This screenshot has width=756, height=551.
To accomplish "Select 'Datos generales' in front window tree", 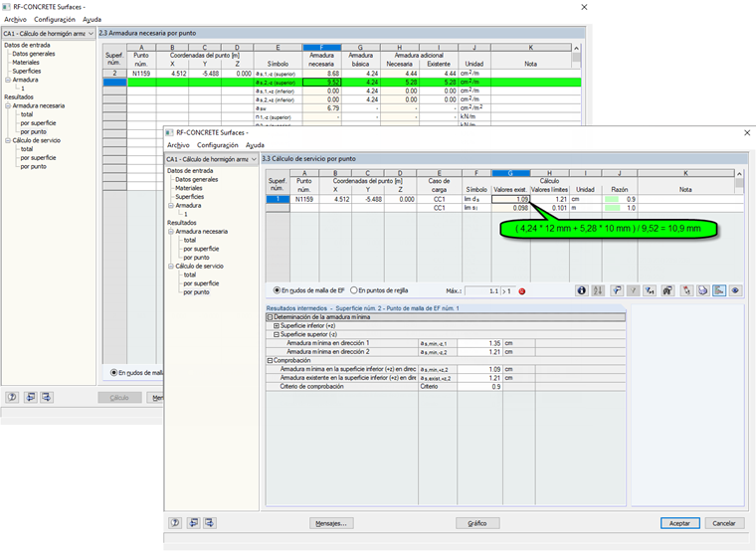I will coord(197,179).
